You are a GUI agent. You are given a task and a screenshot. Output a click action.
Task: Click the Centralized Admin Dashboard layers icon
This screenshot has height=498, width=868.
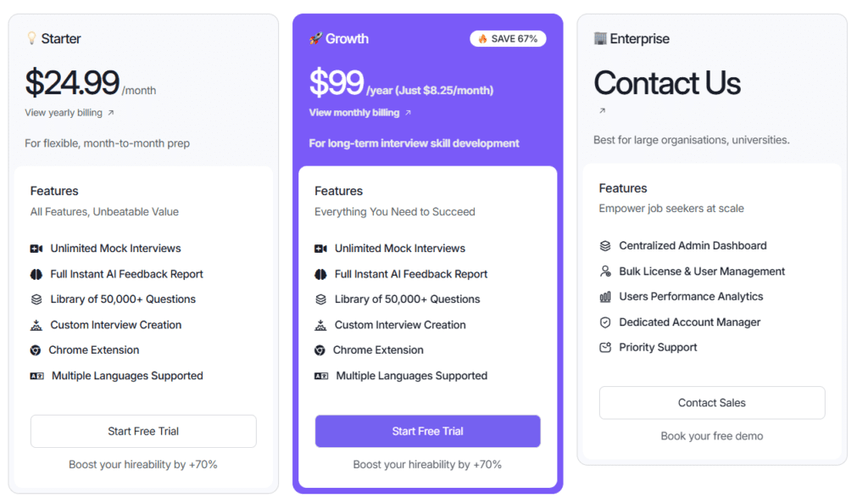pyautogui.click(x=605, y=246)
